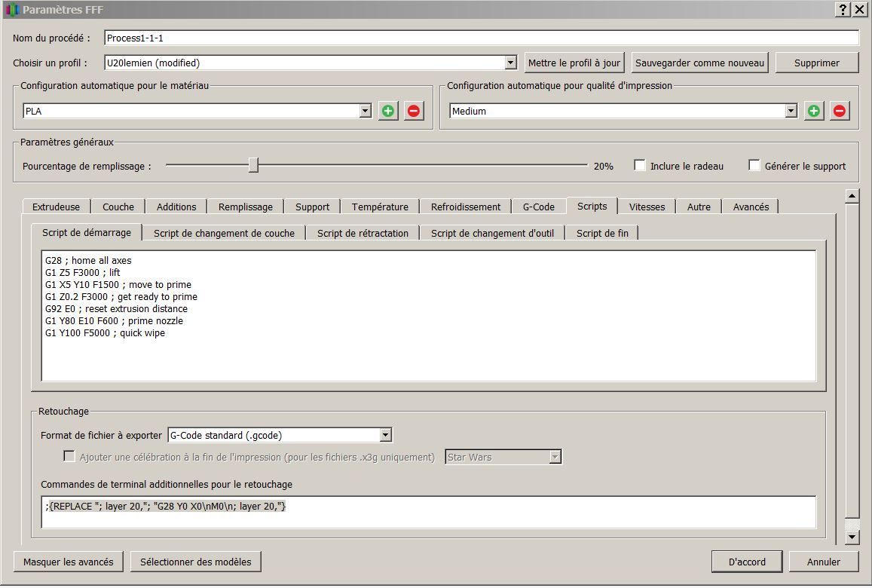This screenshot has width=872, height=588.
Task: Click the 'Nom du procédé' input field
Action: click(x=482, y=38)
